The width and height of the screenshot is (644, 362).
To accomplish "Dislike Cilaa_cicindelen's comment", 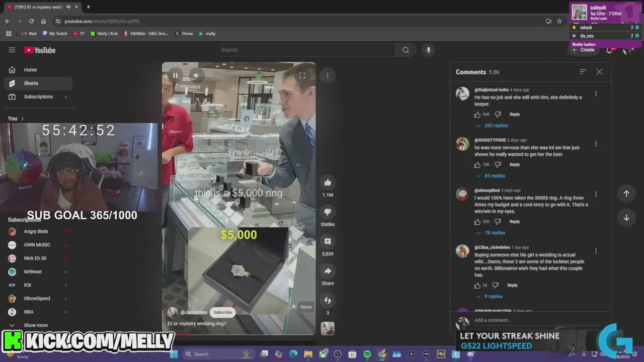I will click(x=496, y=286).
